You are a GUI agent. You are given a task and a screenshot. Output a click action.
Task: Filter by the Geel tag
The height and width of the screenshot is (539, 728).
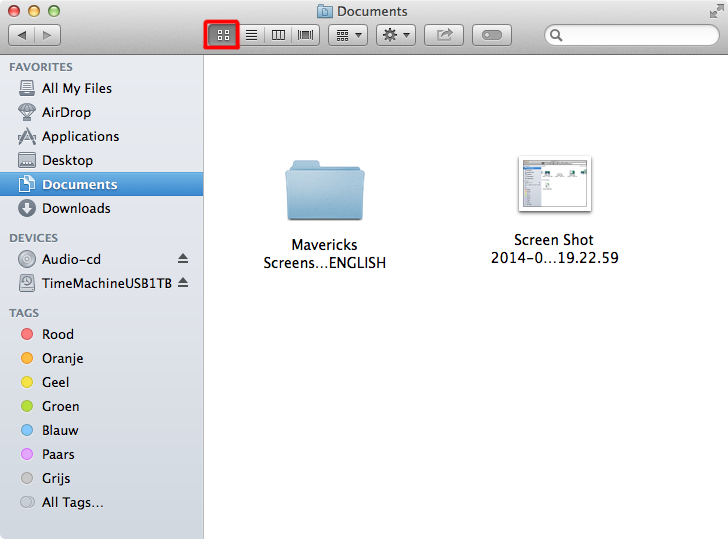pos(101,383)
